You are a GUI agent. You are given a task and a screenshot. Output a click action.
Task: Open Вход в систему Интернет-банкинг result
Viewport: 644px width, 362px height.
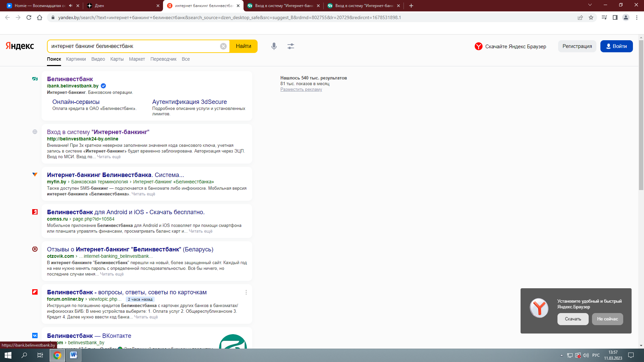(98, 132)
